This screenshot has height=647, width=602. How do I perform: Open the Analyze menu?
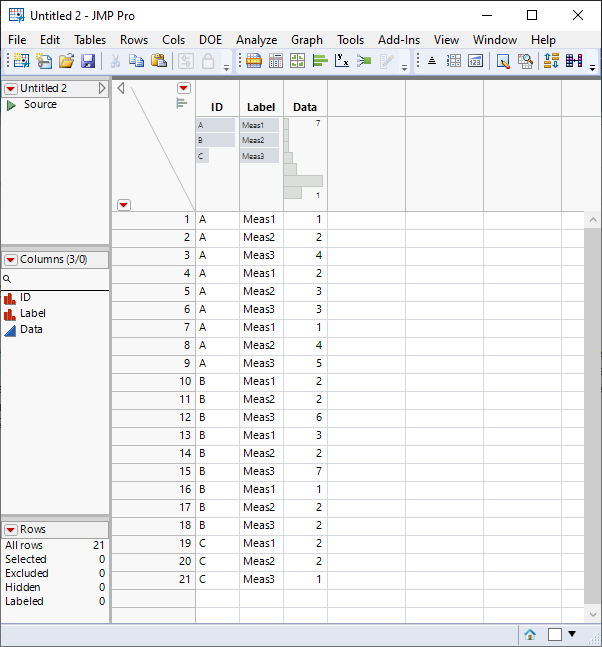(256, 40)
